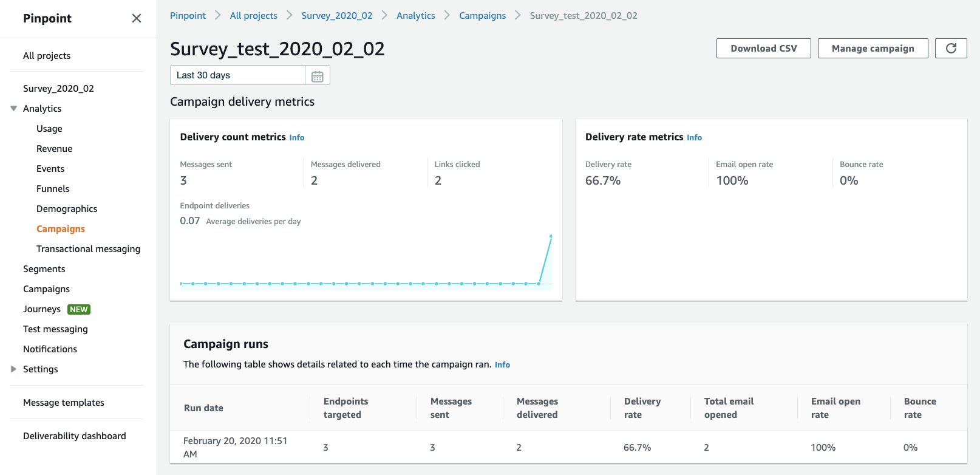The width and height of the screenshot is (980, 475).
Task: Click the Total email opened column header
Action: pyautogui.click(x=729, y=408)
